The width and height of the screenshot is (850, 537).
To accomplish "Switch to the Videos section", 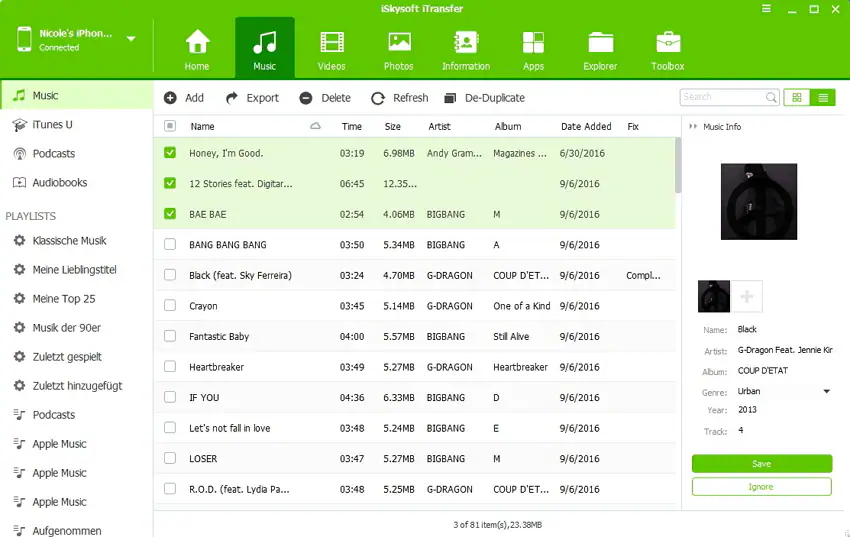I will tap(331, 50).
